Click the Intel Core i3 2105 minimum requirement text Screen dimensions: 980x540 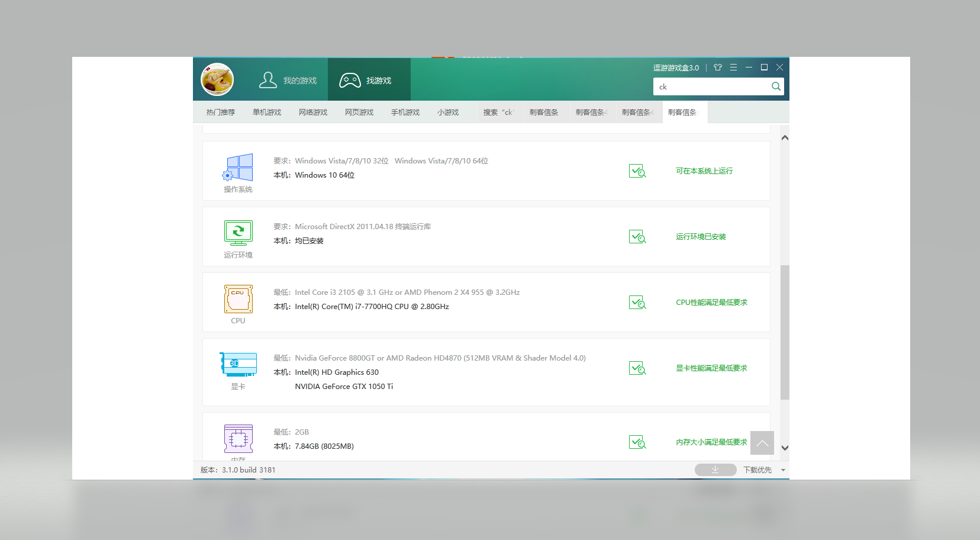tap(407, 292)
